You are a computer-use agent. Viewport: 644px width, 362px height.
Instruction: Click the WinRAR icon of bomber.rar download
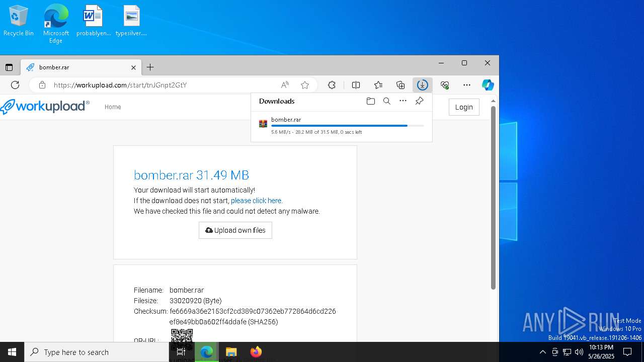click(x=263, y=124)
